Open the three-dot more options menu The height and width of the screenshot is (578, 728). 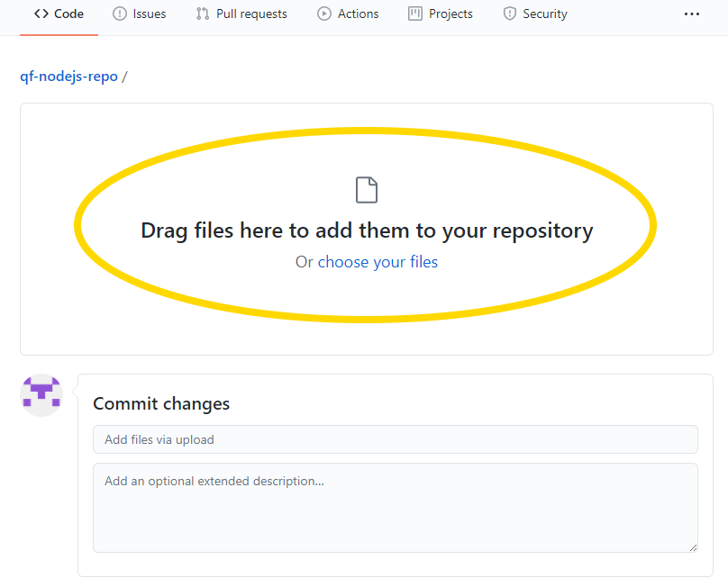(691, 14)
